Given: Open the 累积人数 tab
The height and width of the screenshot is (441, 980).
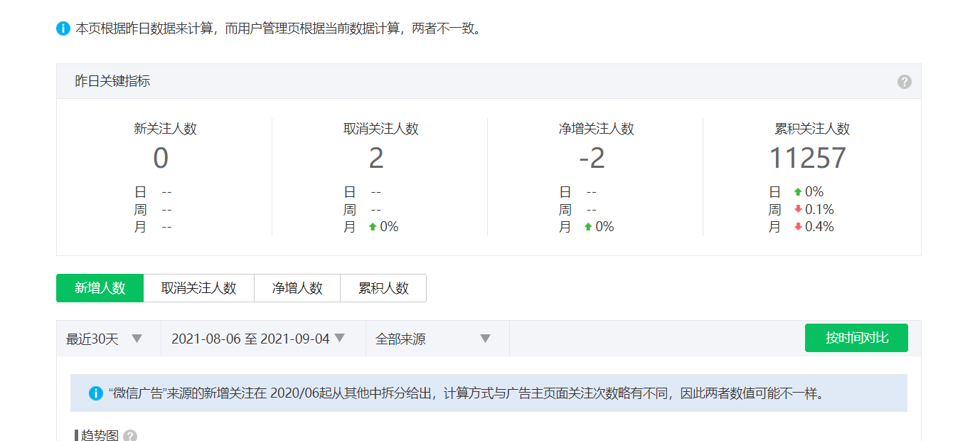Looking at the screenshot, I should coord(383,288).
